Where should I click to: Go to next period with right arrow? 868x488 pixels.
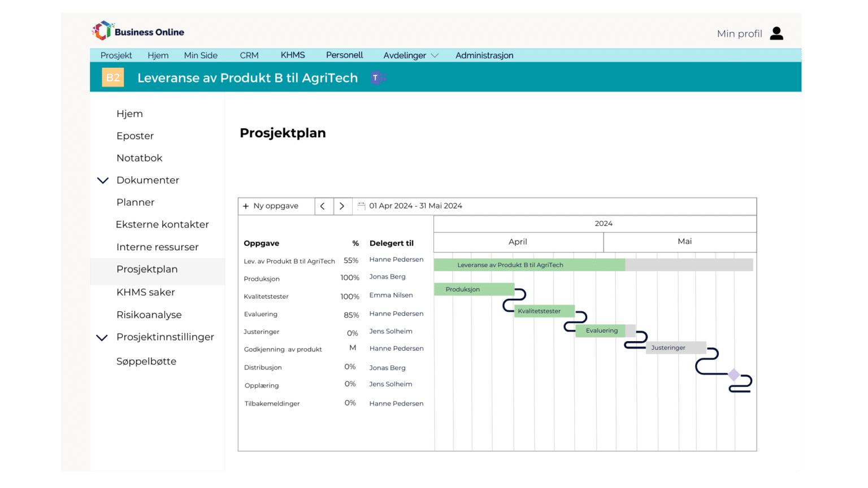click(x=342, y=206)
